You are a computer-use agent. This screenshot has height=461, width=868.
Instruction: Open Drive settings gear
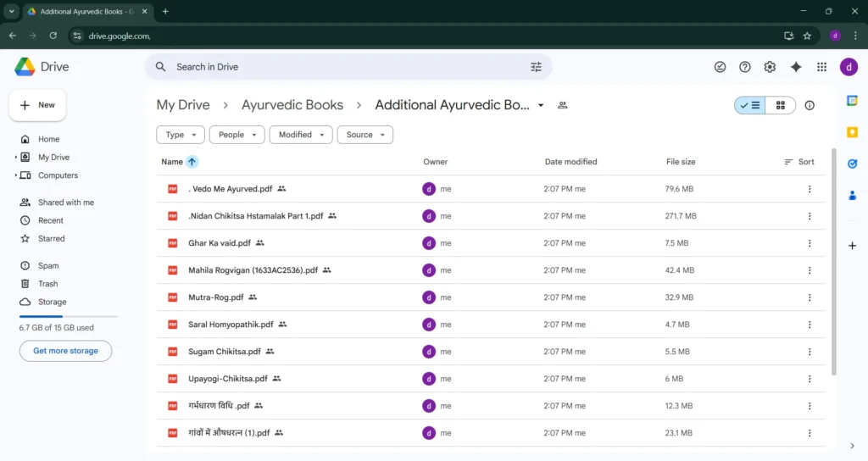(x=770, y=67)
